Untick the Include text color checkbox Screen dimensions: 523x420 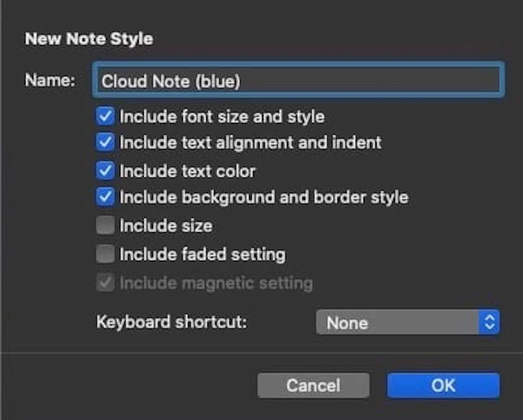(105, 171)
